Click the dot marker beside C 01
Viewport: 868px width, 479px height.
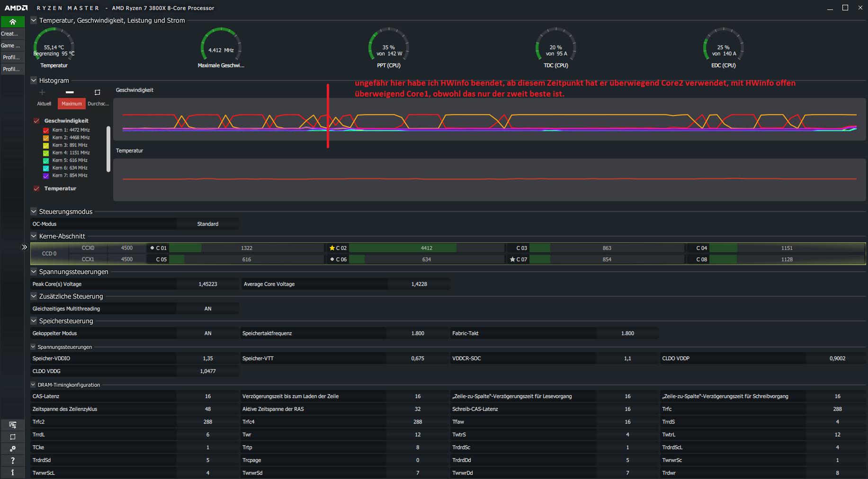point(152,248)
